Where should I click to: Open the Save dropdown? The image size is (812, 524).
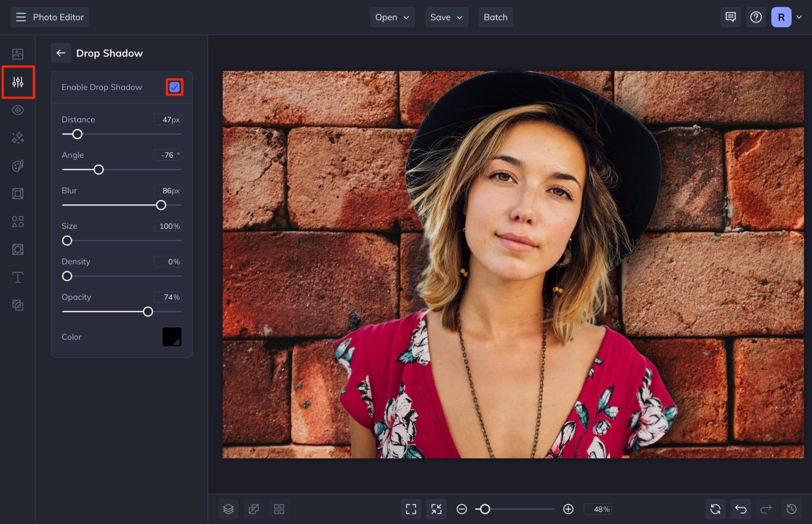click(446, 17)
